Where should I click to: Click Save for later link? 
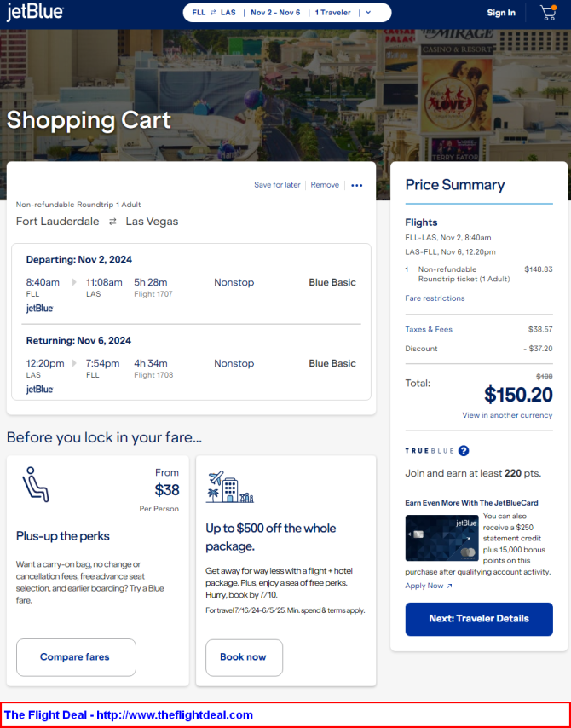tap(277, 185)
